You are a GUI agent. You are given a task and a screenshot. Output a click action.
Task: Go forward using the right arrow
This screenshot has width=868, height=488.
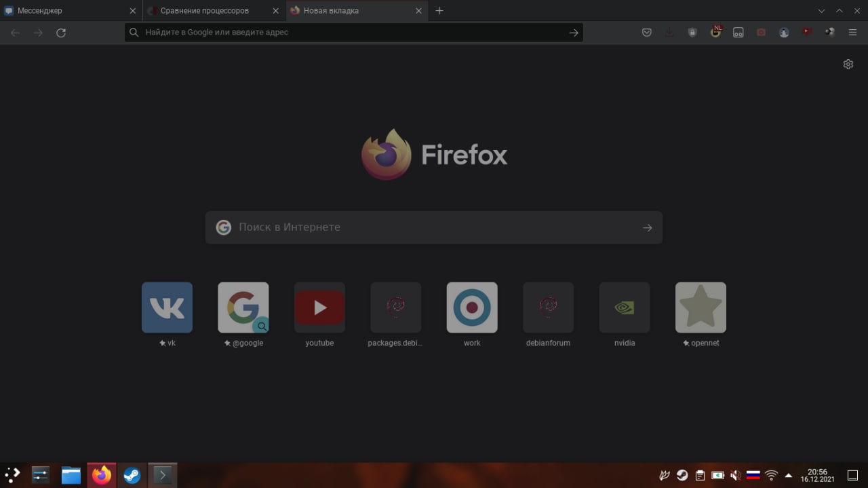(38, 33)
